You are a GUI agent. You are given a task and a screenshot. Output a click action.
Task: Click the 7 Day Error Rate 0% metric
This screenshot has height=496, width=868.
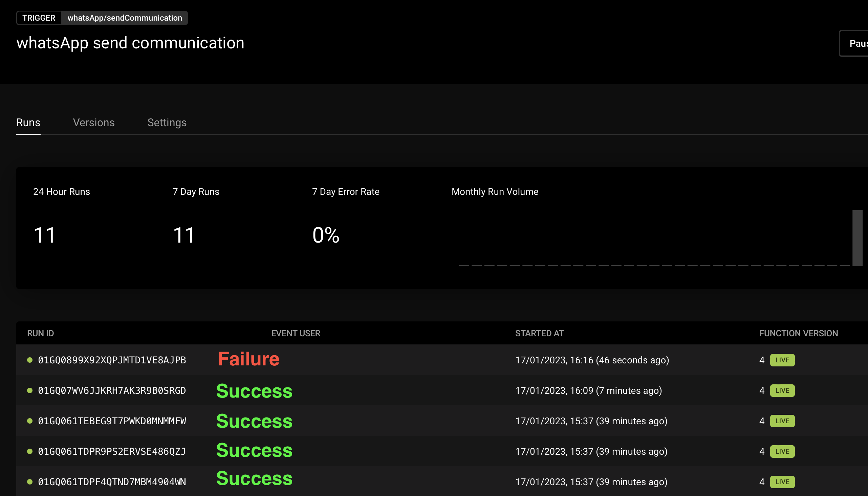pos(325,234)
